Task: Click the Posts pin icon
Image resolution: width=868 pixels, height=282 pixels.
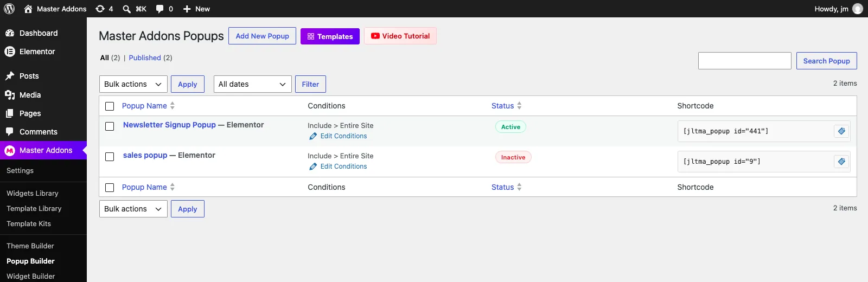Action: pyautogui.click(x=10, y=76)
